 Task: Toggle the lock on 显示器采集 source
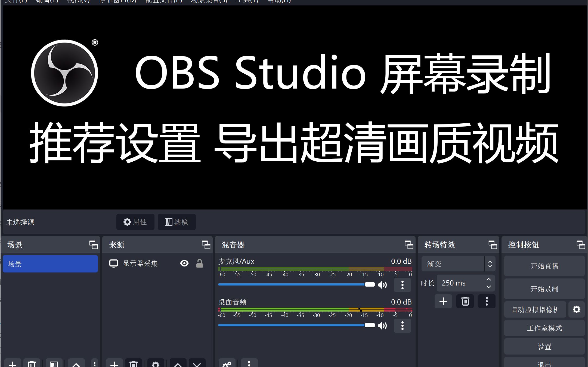point(200,263)
